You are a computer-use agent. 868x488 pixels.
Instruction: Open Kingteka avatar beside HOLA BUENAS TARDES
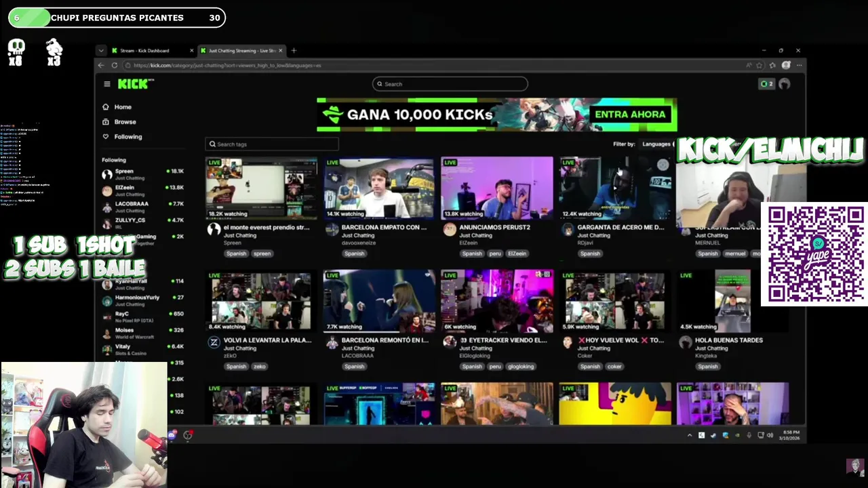[x=686, y=342]
